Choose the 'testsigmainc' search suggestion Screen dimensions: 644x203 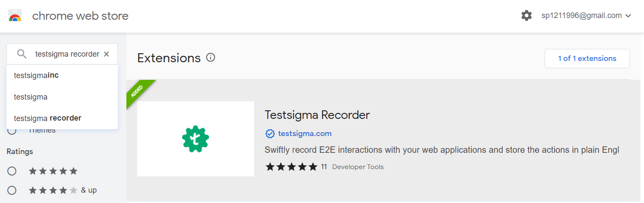pos(36,76)
